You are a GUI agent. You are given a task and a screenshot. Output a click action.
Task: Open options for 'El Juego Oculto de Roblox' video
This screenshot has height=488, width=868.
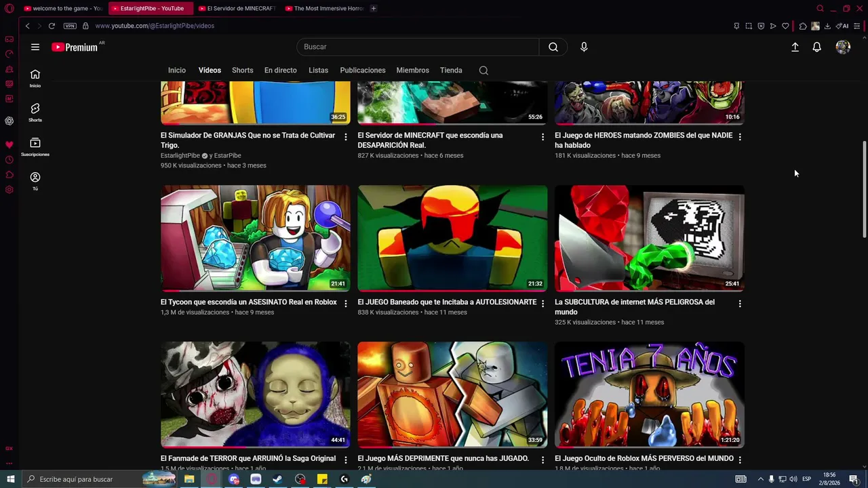[740, 460]
